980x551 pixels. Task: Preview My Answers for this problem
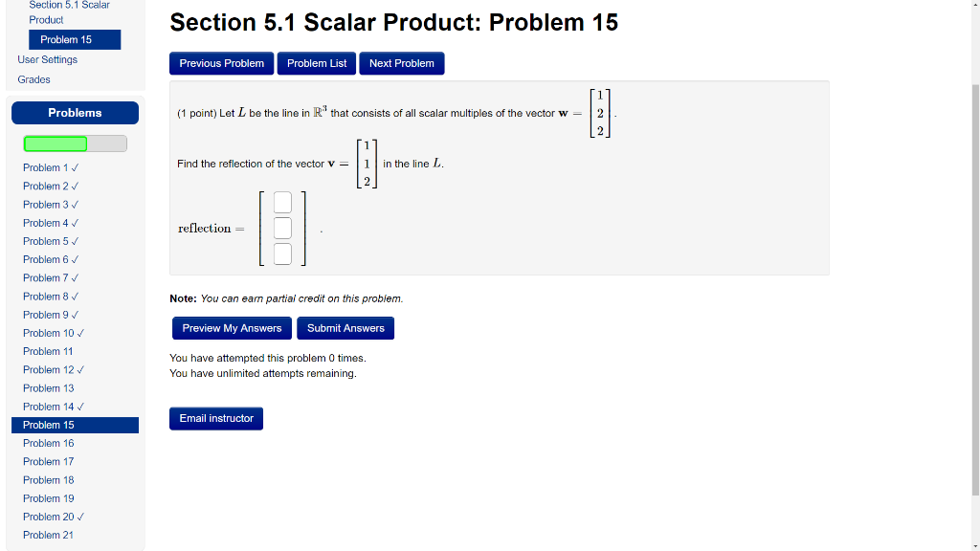point(232,328)
